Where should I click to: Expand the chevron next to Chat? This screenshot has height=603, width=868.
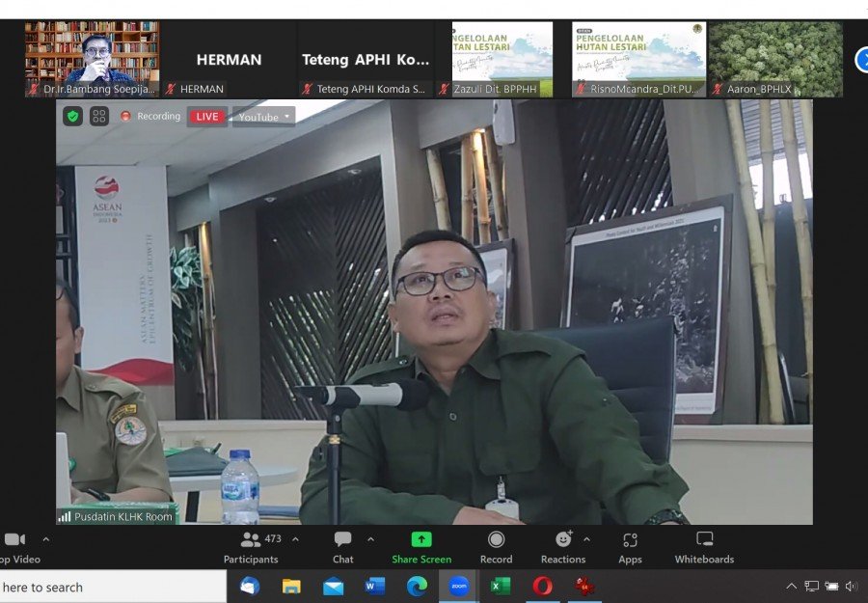coord(371,539)
